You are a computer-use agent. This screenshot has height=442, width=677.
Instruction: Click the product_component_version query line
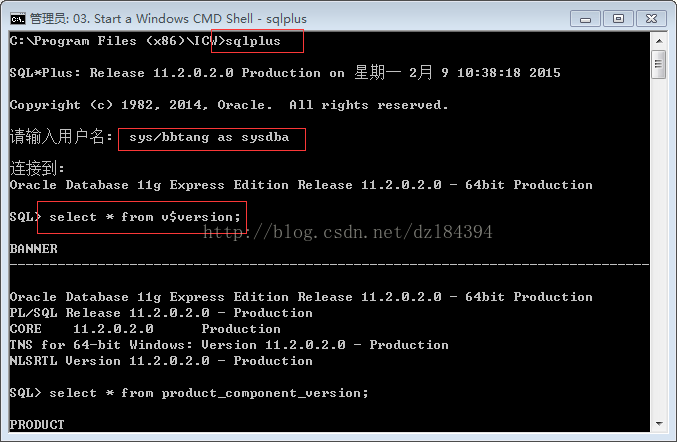tap(209, 393)
